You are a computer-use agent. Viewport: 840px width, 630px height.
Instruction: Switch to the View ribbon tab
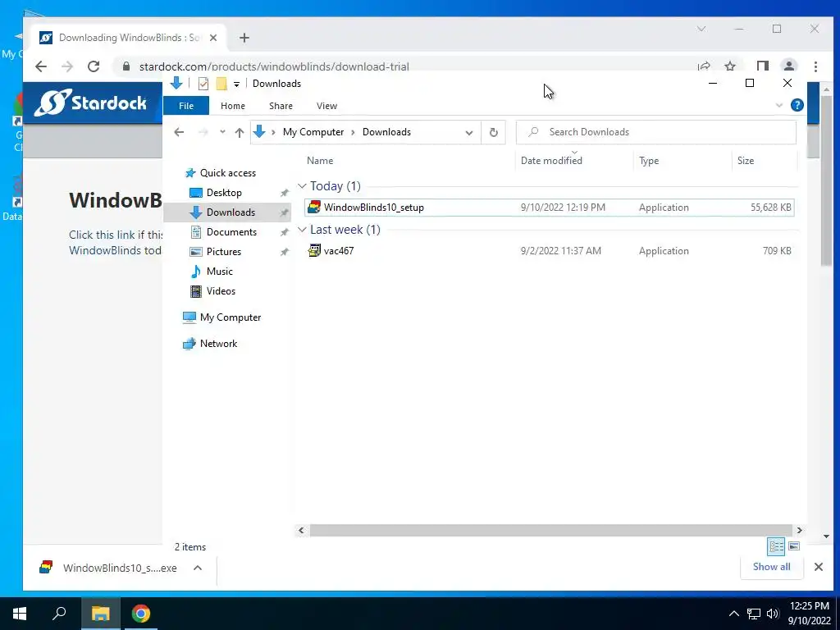pos(326,106)
